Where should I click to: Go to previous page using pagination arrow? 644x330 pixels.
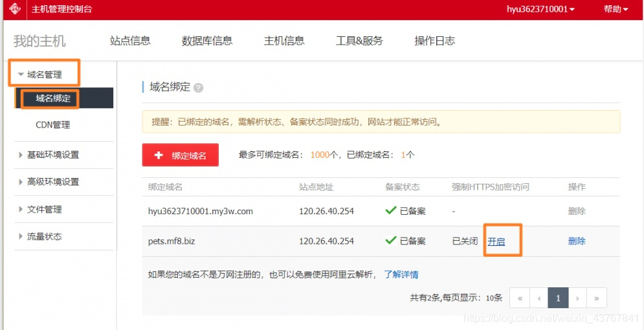pos(539,298)
